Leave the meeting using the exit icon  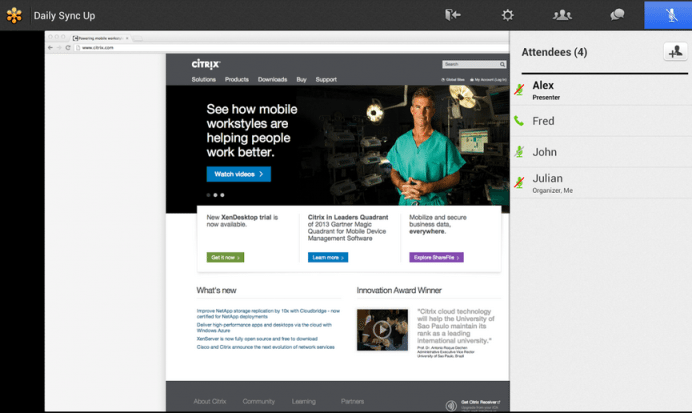[452, 15]
